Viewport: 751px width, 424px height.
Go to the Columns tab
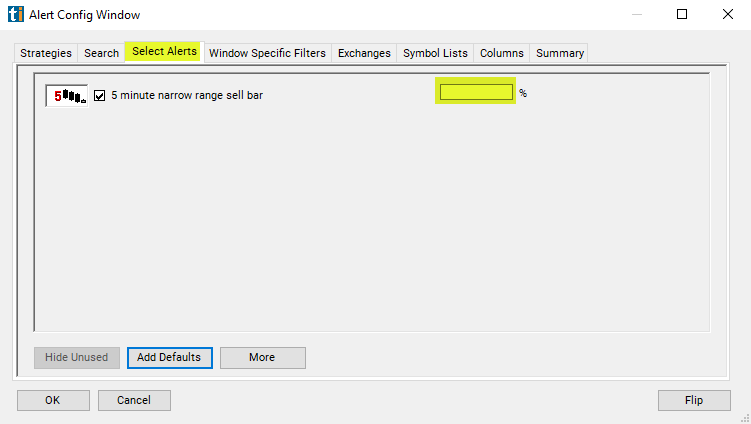pyautogui.click(x=501, y=53)
